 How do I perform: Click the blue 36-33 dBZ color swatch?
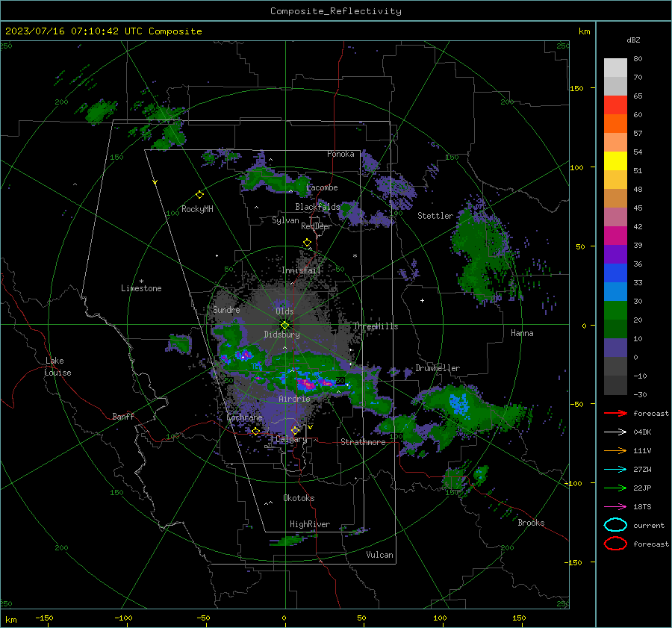click(x=615, y=273)
